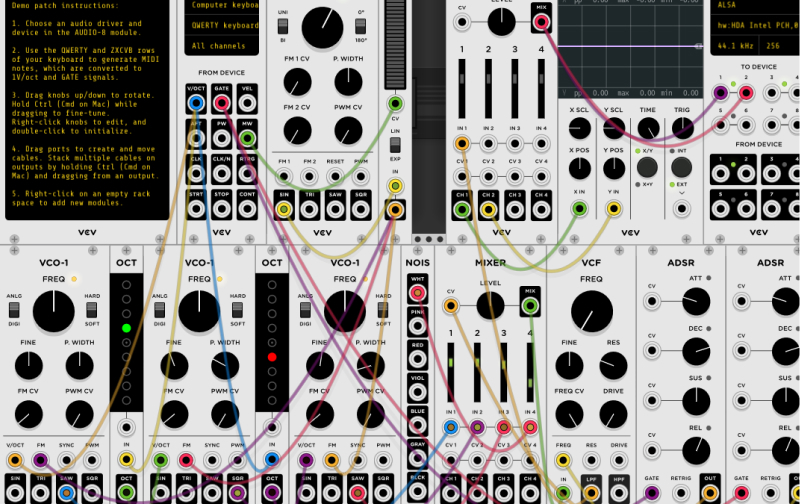Toggle the INT/EXT trigger button on the scope
The width and height of the screenshot is (800, 504).
[x=681, y=167]
